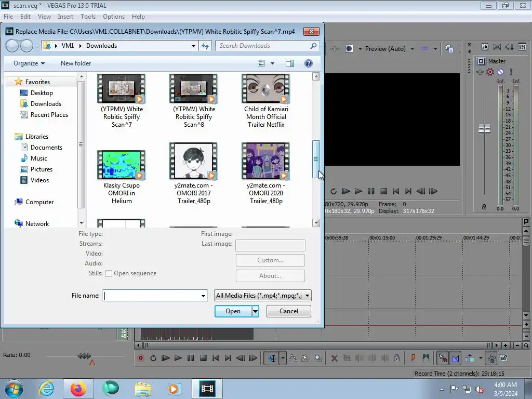Mute the Master bus
The height and width of the screenshot is (399, 532).
click(x=500, y=72)
